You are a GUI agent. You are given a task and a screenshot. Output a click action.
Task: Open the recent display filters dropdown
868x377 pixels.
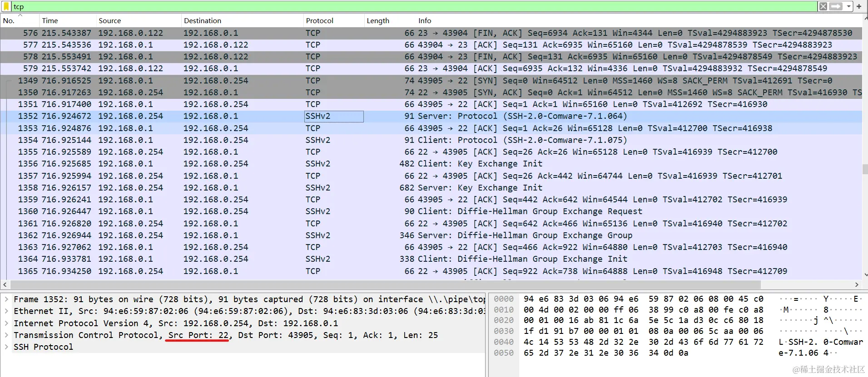(x=848, y=6)
